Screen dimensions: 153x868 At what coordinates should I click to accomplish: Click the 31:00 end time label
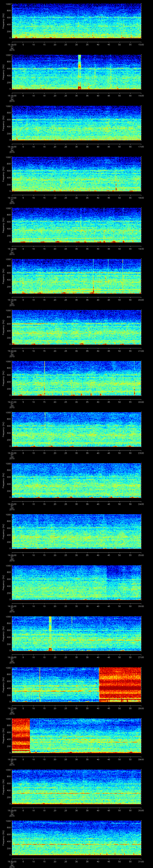(x=141, y=861)
